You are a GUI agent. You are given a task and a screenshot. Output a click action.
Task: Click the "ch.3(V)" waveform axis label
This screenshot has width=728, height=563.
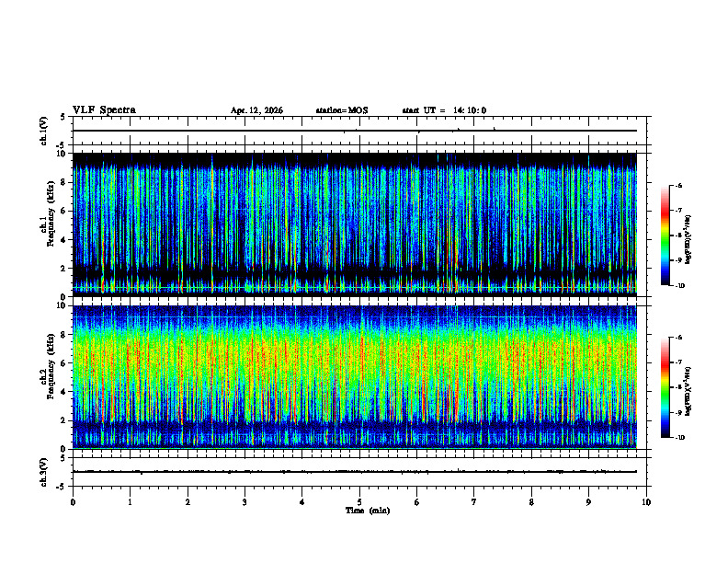pyautogui.click(x=44, y=473)
